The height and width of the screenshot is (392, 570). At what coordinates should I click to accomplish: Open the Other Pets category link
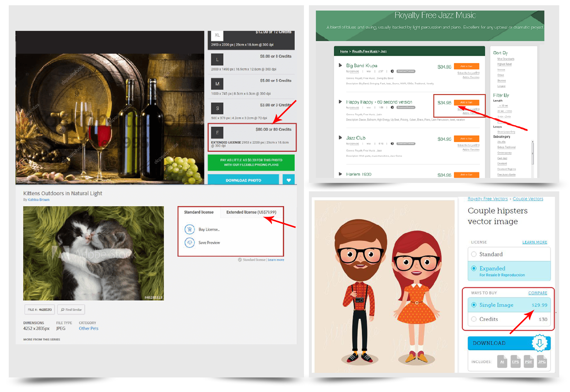[x=89, y=328]
